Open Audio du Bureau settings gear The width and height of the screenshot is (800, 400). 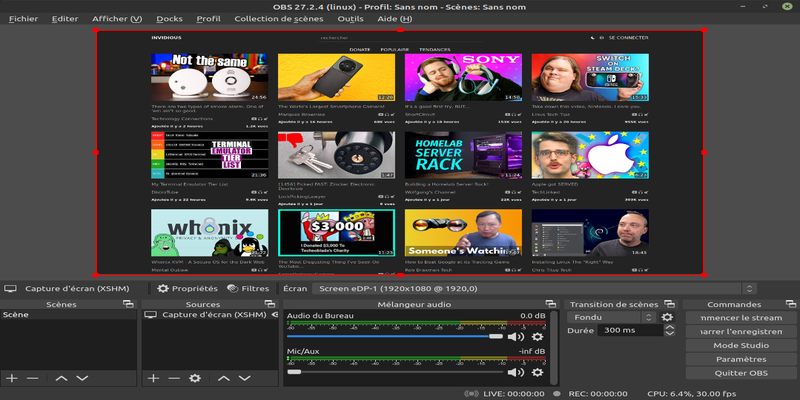point(537,337)
